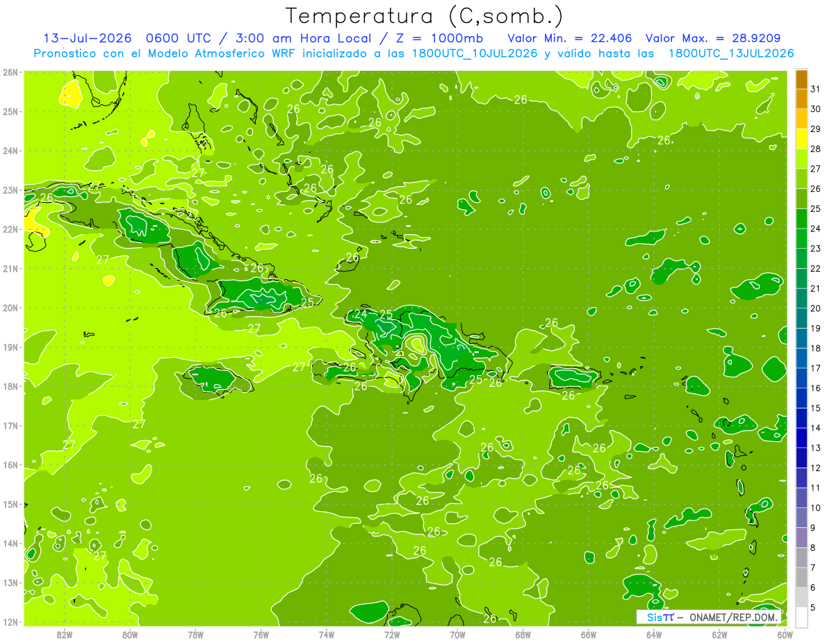Image resolution: width=834 pixels, height=644 pixels.
Task: Click the yellow legend swatch between 28 and 29
Action: (801, 139)
